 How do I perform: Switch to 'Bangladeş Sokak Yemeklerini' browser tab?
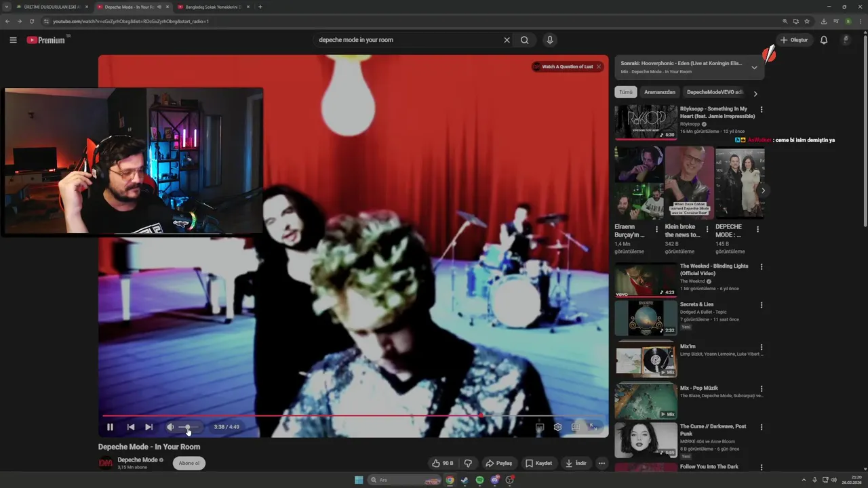212,7
